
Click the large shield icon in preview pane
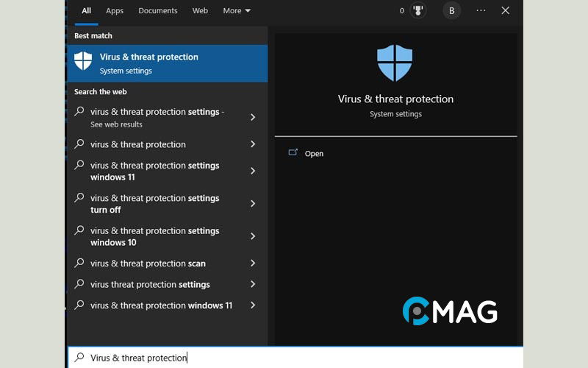point(395,63)
